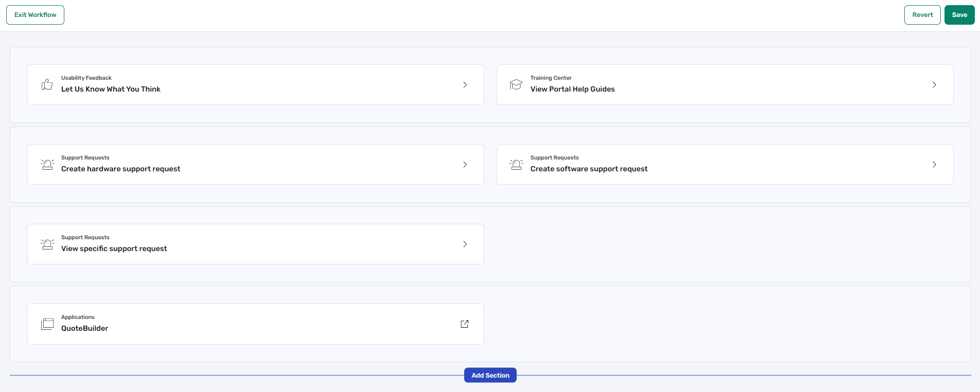The image size is (980, 392).
Task: Open QuoteBuilder via the external link icon
Action: [465, 324]
